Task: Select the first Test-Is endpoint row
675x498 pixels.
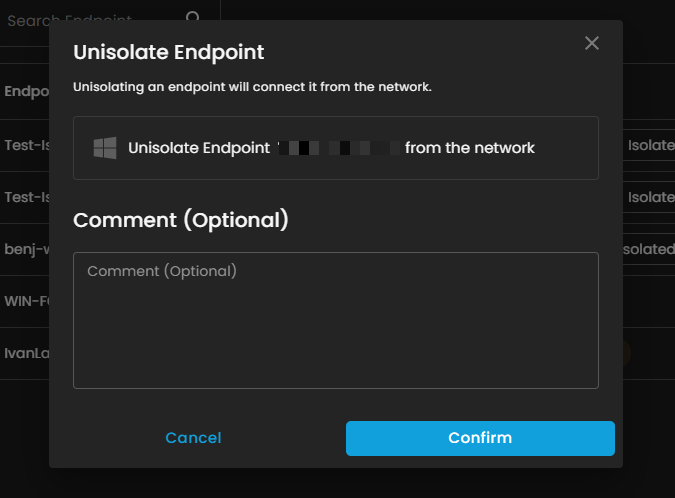Action: click(26, 144)
